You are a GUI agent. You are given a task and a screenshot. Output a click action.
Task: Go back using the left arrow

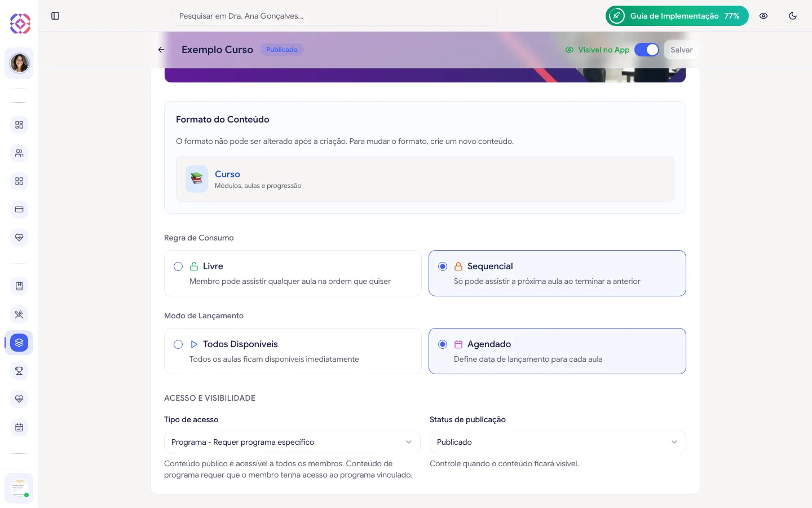click(x=161, y=50)
